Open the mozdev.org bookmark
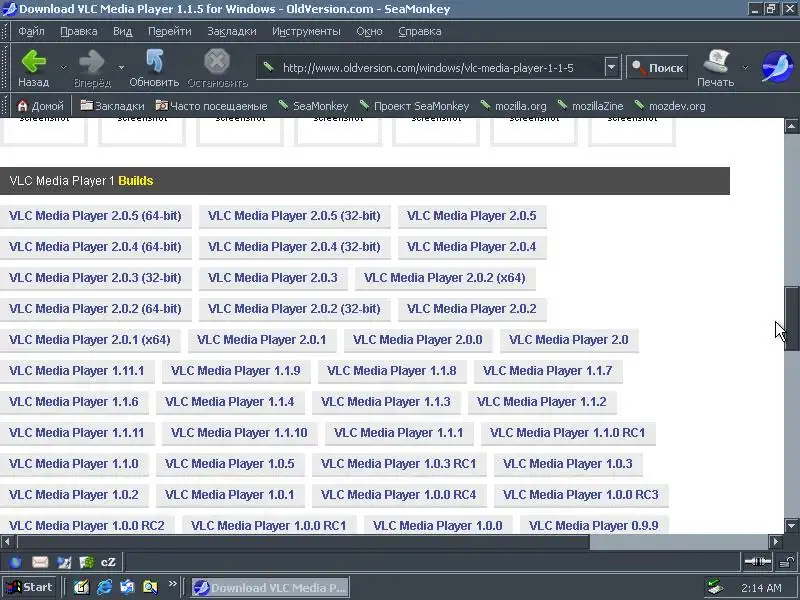The image size is (800, 600). pos(669,106)
